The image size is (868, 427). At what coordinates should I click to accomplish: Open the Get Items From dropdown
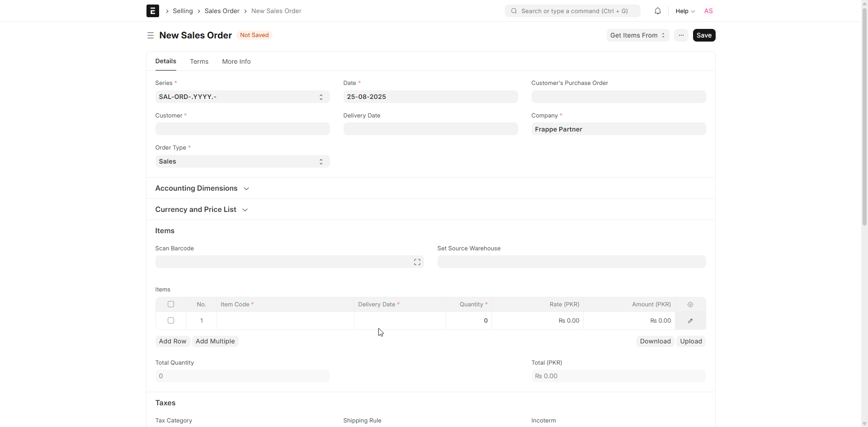637,35
